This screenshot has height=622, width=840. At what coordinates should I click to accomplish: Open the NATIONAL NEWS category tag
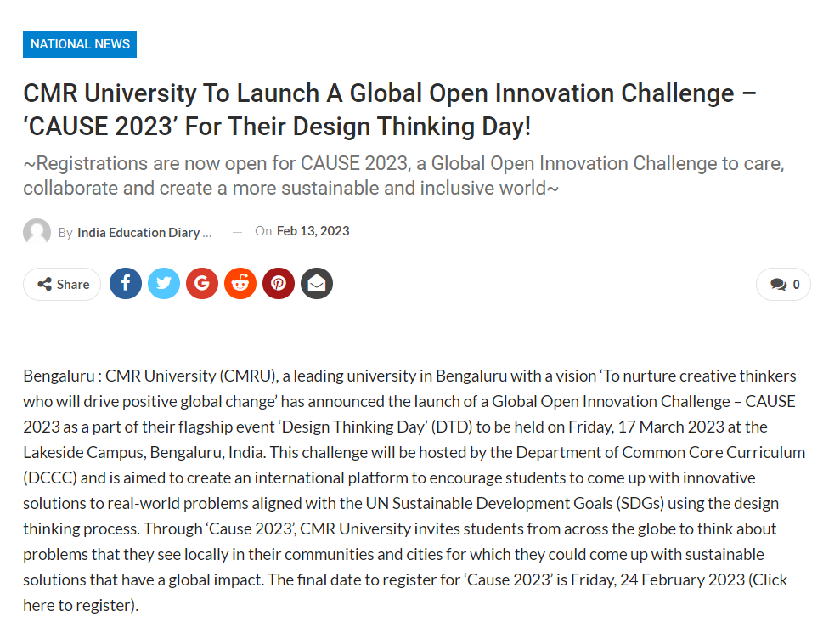pos(80,44)
